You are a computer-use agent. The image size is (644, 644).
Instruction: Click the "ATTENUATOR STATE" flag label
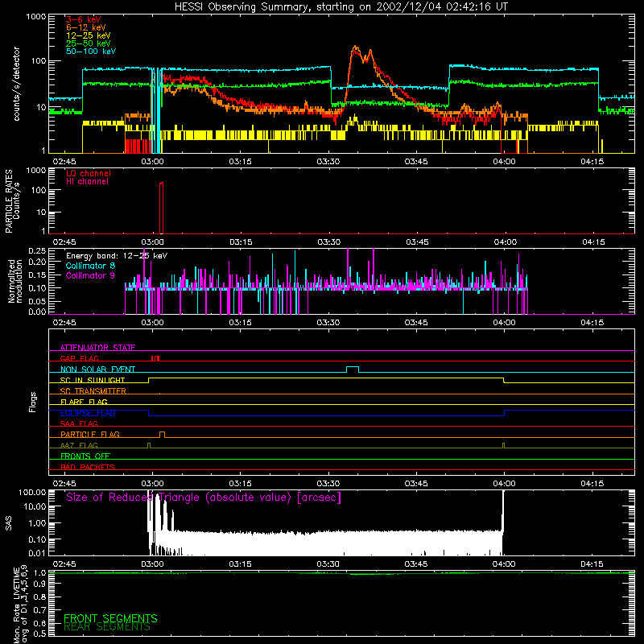click(97, 348)
